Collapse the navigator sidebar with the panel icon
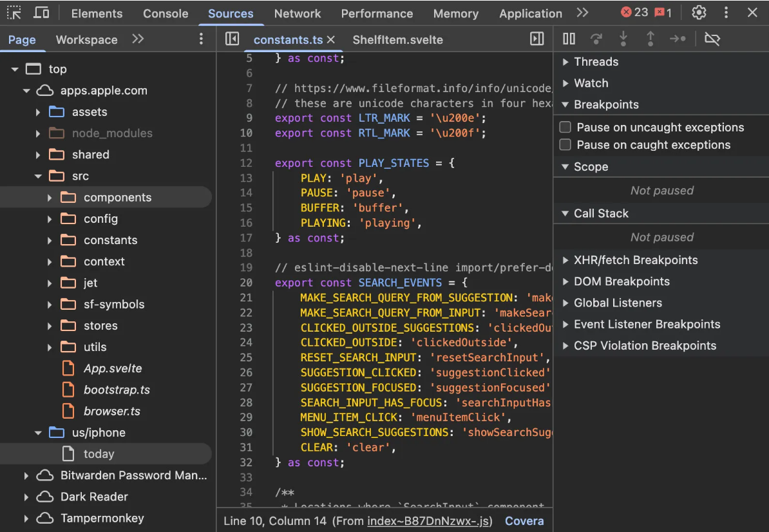Screen dimensions: 769x532 tap(232, 39)
